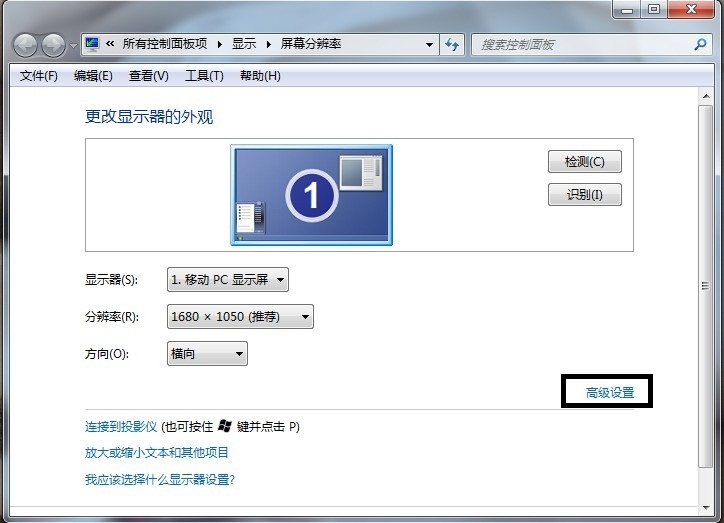Screen dimensions: 724x523
Task: Click the control panel icon in address bar
Action: (x=92, y=44)
